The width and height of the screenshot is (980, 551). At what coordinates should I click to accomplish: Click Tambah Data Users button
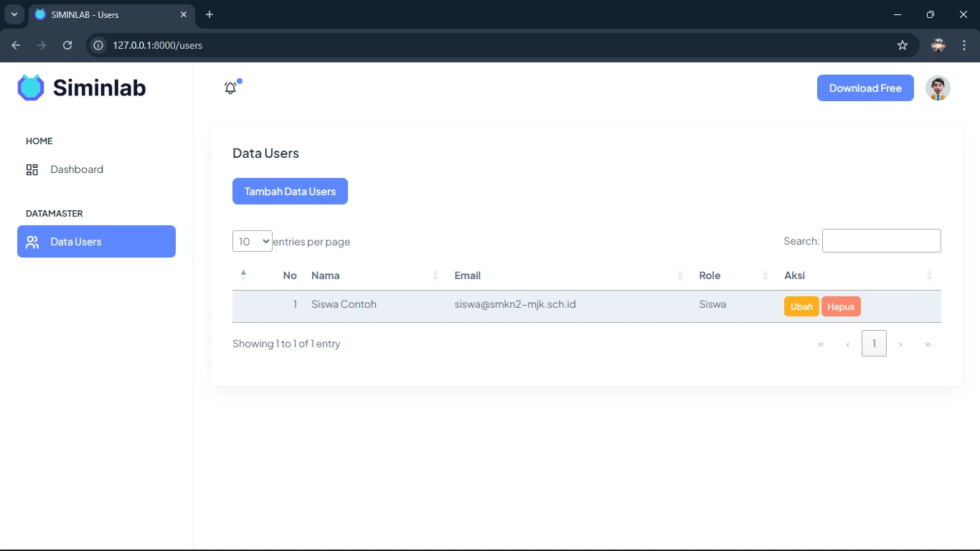[x=290, y=192]
